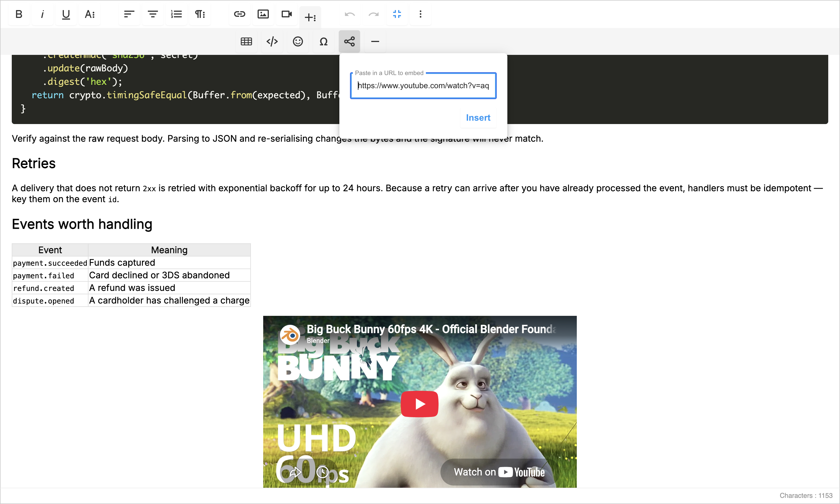Click the A refund was issued cell
Image resolution: width=840 pixels, height=504 pixels.
point(169,288)
